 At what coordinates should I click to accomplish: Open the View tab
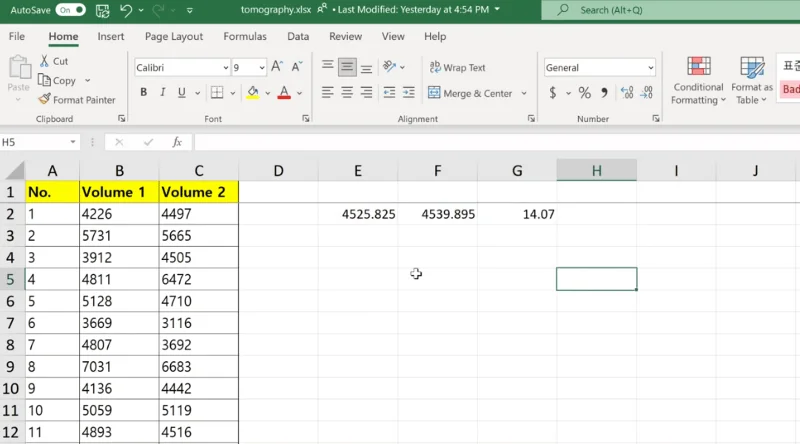coord(393,36)
